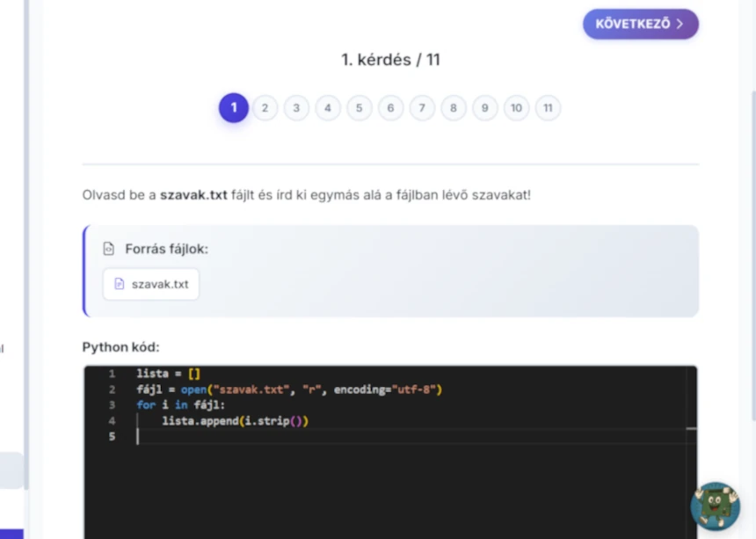The height and width of the screenshot is (539, 756).
Task: Select question 2 in the question navigator
Action: point(265,107)
